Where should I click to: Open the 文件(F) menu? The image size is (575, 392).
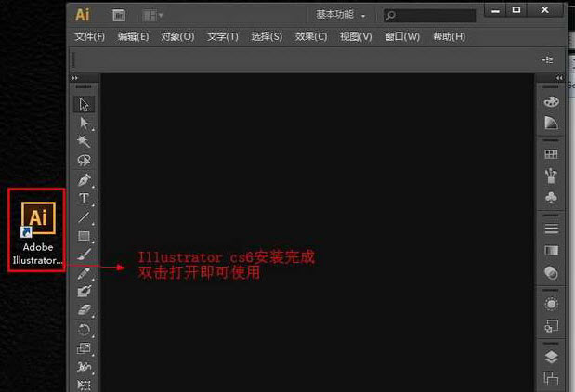(x=90, y=36)
